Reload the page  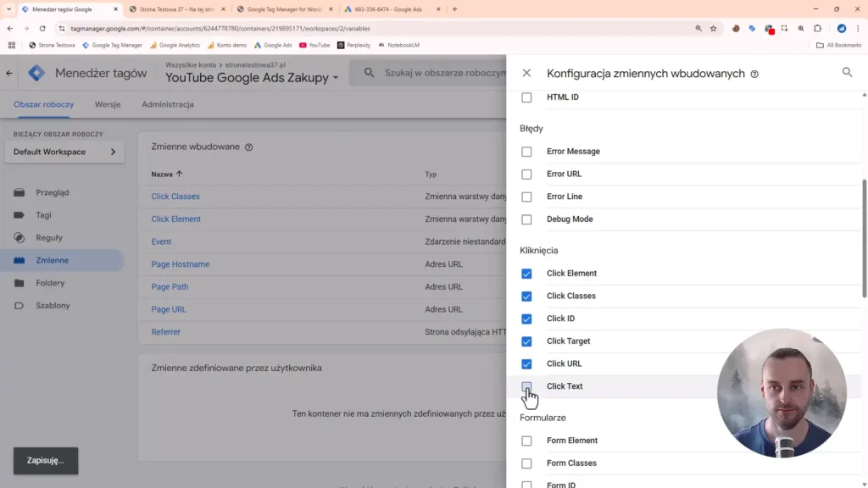click(x=42, y=28)
